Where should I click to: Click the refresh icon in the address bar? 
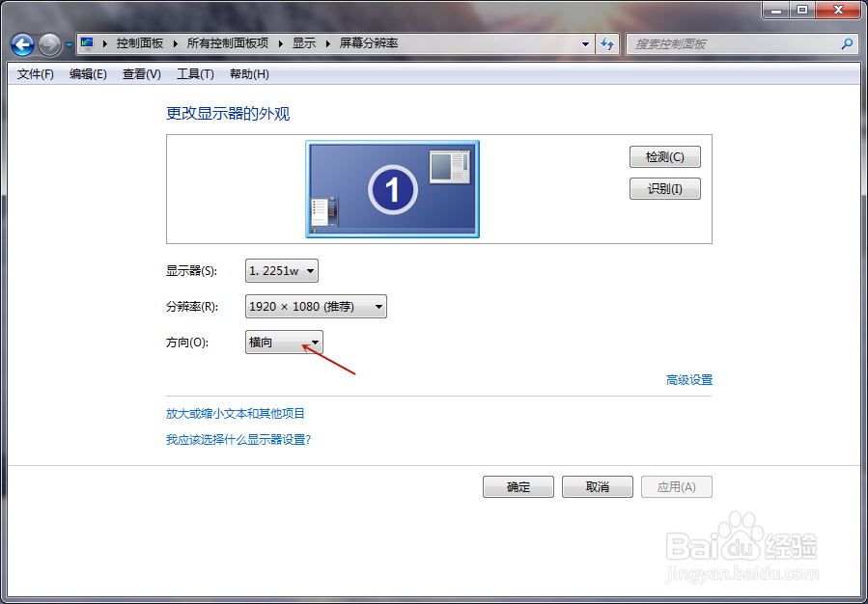coord(606,43)
